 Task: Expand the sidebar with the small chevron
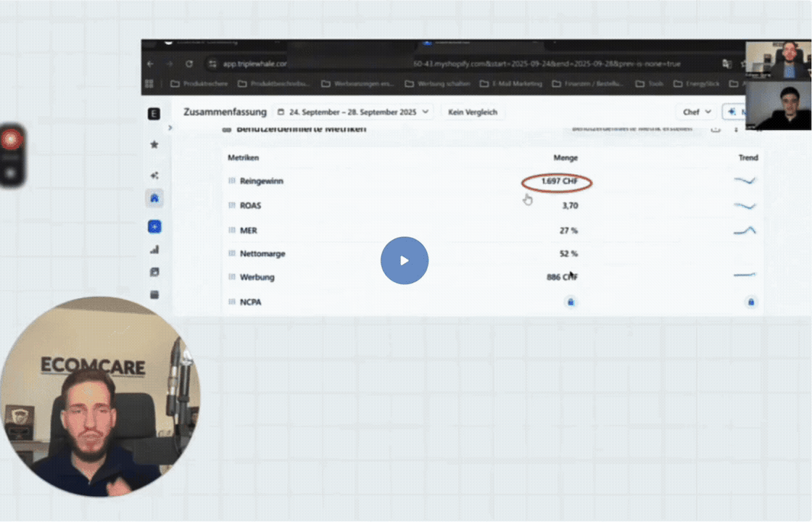point(170,128)
